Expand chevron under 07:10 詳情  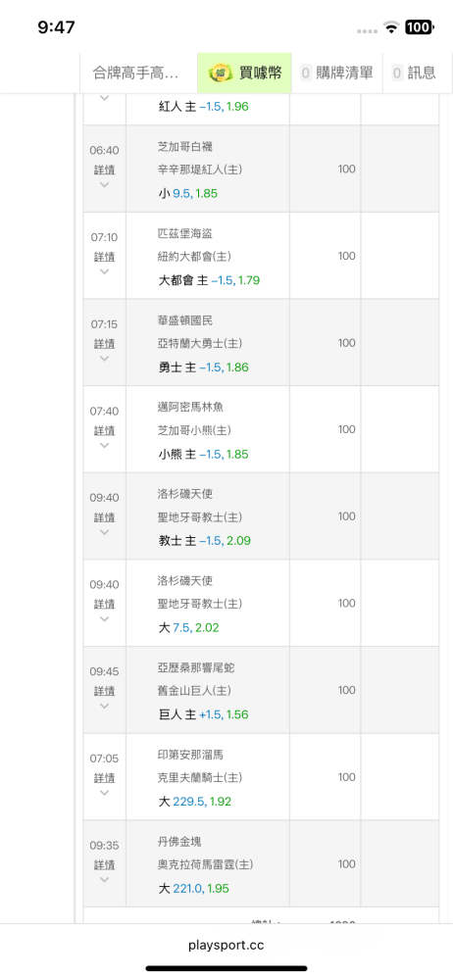105,271
